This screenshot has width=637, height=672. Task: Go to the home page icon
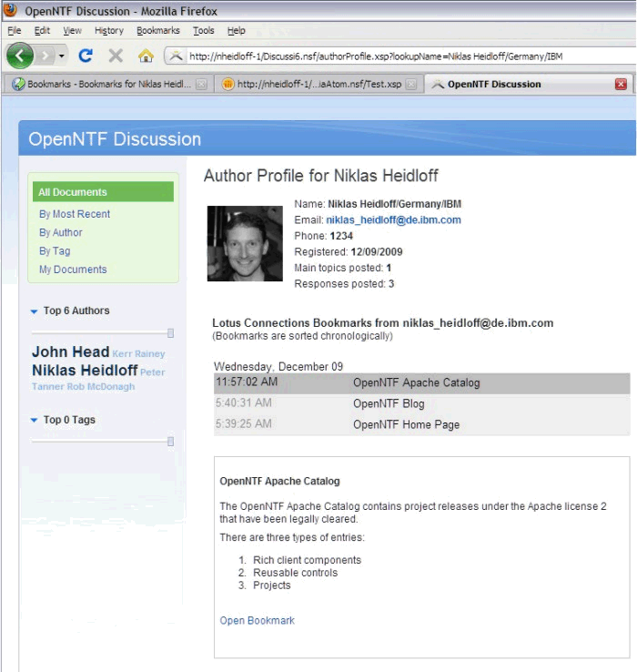tap(146, 56)
